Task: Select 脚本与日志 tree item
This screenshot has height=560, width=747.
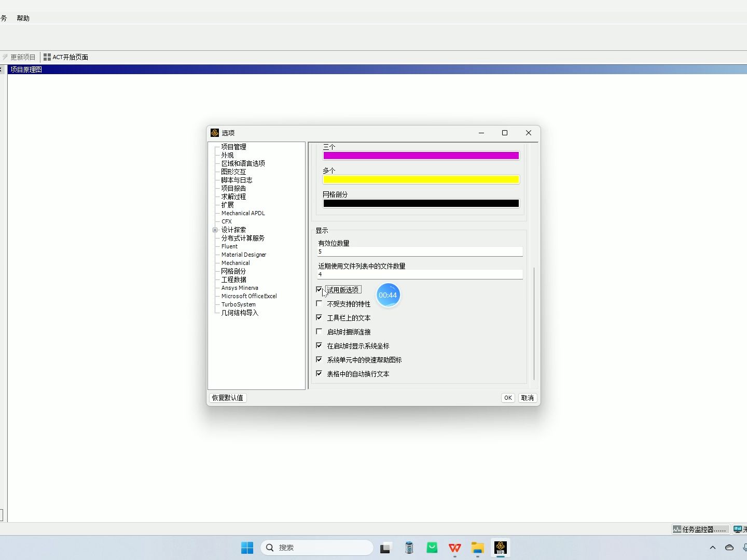Action: [237, 180]
